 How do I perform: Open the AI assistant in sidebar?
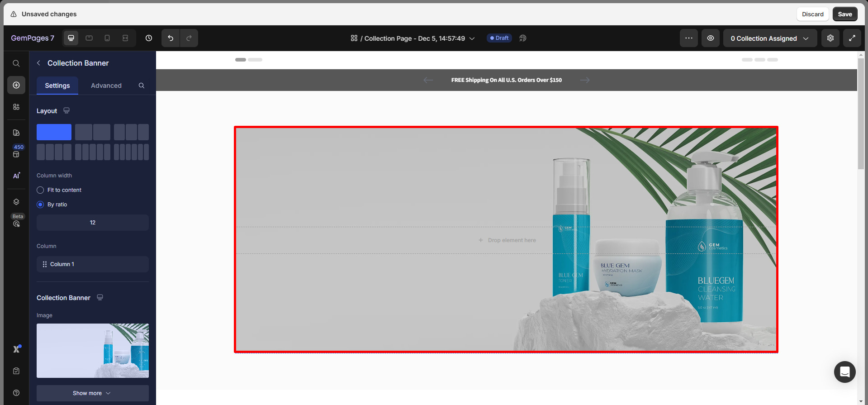[x=16, y=176]
